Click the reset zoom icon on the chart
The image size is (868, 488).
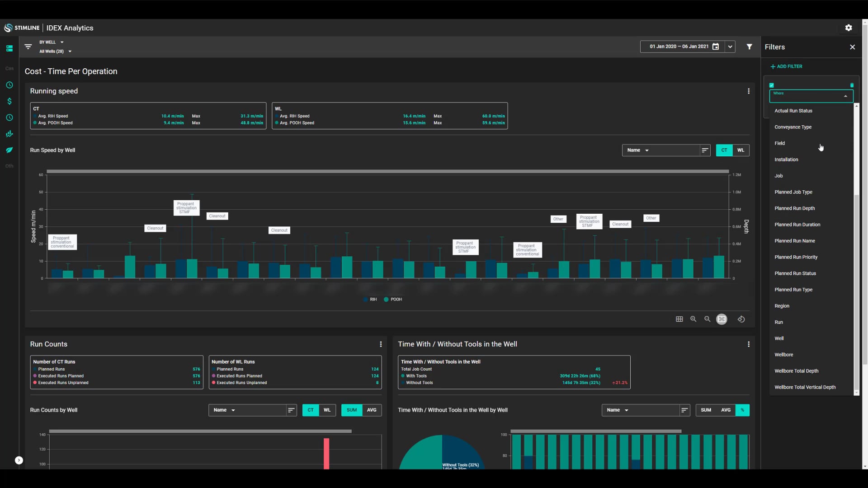[741, 319]
